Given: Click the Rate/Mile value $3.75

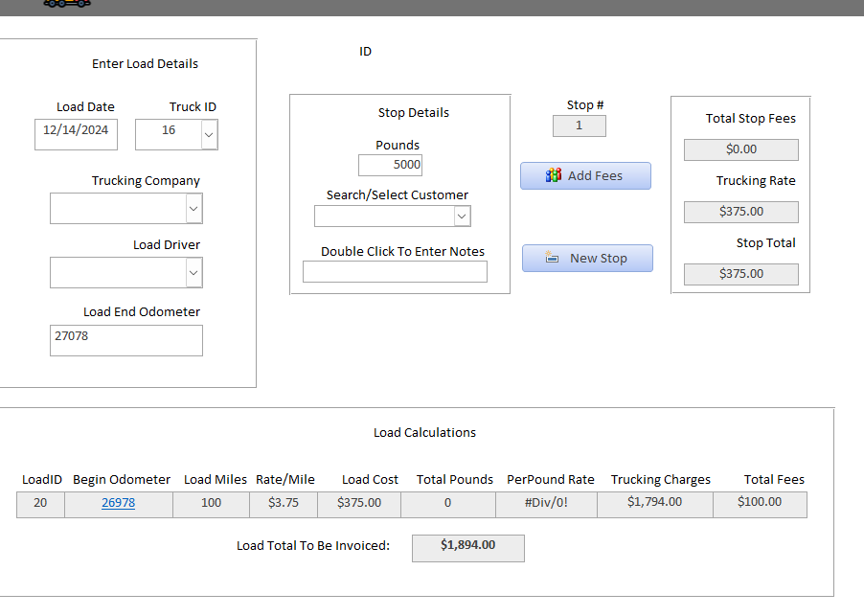Looking at the screenshot, I should pos(282,504).
